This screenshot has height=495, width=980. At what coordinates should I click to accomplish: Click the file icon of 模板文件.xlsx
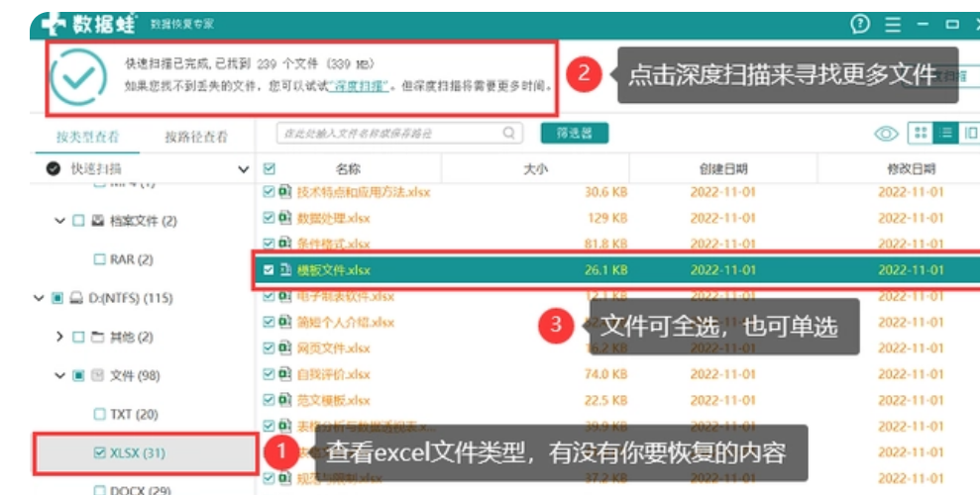pyautogui.click(x=285, y=269)
